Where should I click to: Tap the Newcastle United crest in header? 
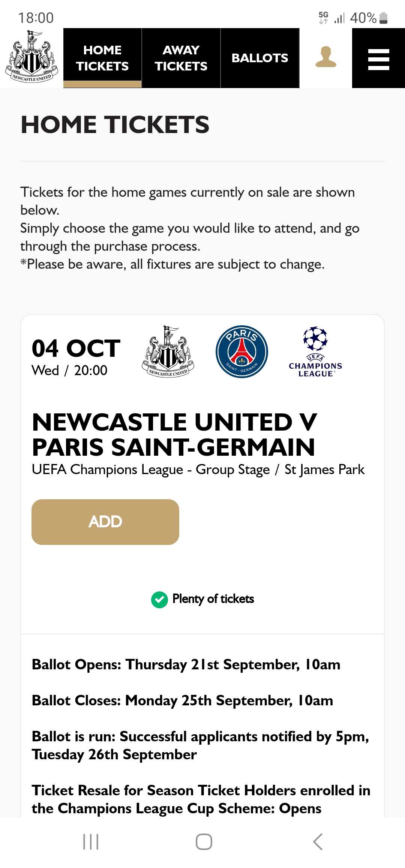point(31,56)
